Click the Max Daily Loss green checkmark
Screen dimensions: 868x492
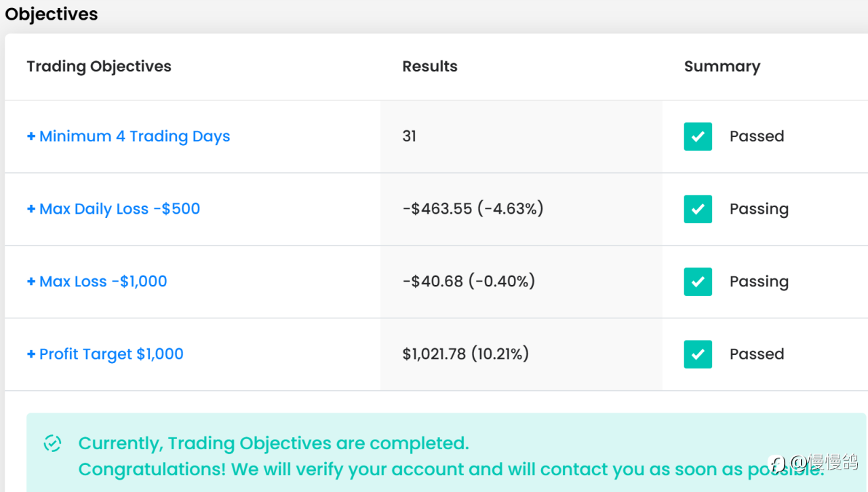point(698,209)
